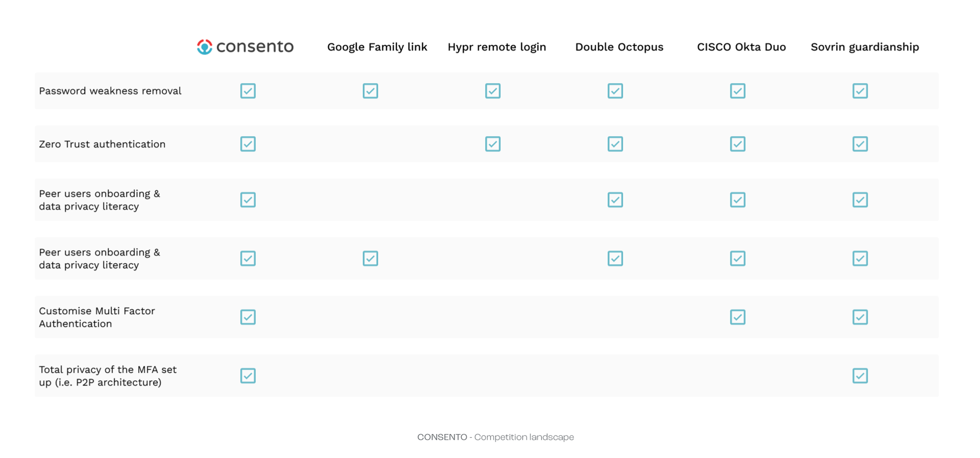
Task: Toggle consento checkbox for Total privacy of MFA
Action: point(248,376)
